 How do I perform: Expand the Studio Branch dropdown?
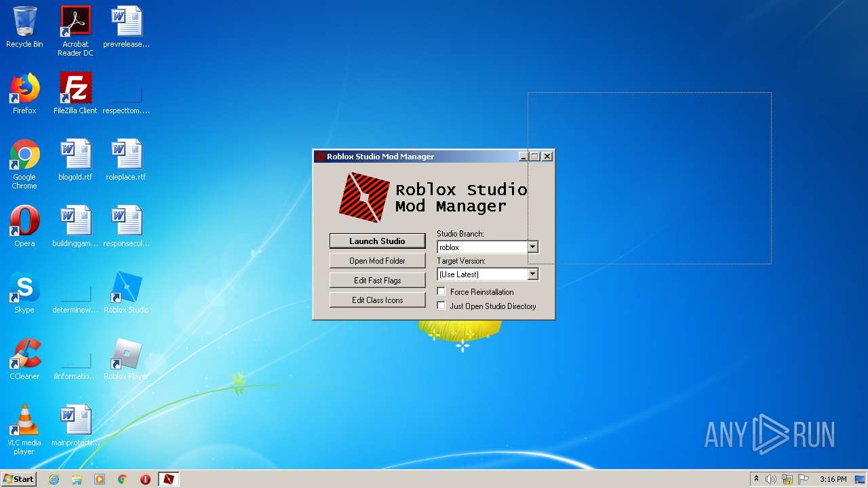[533, 247]
